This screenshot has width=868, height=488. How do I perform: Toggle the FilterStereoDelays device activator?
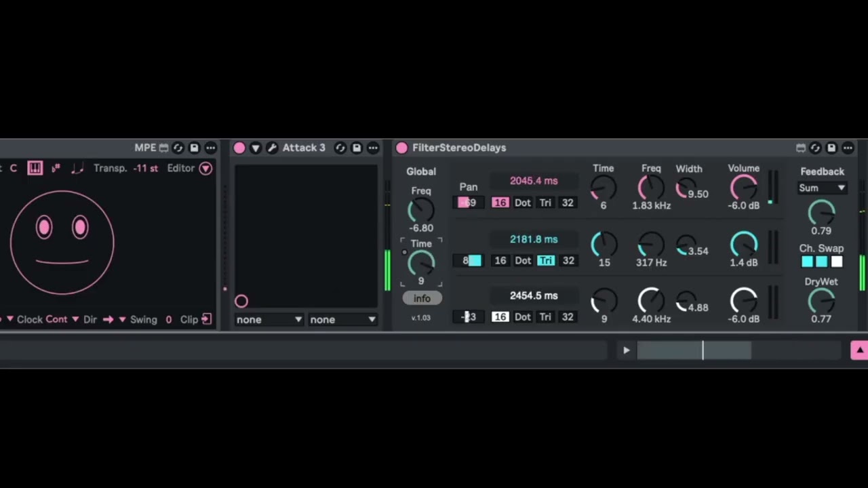pos(401,148)
